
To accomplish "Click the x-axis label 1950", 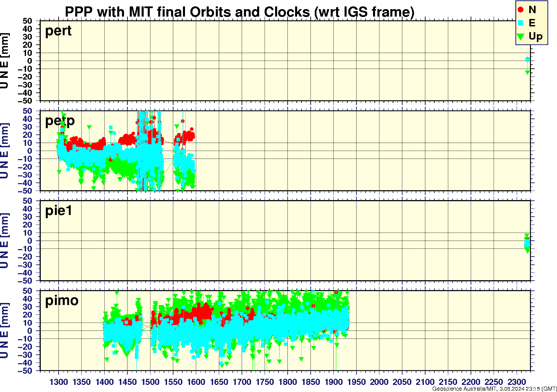I will [356, 382].
